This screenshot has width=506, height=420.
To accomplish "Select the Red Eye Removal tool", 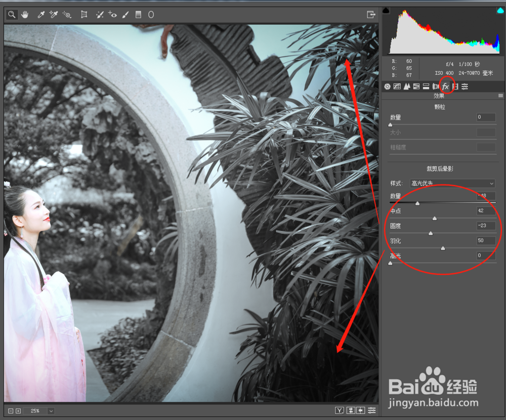I will coord(113,15).
